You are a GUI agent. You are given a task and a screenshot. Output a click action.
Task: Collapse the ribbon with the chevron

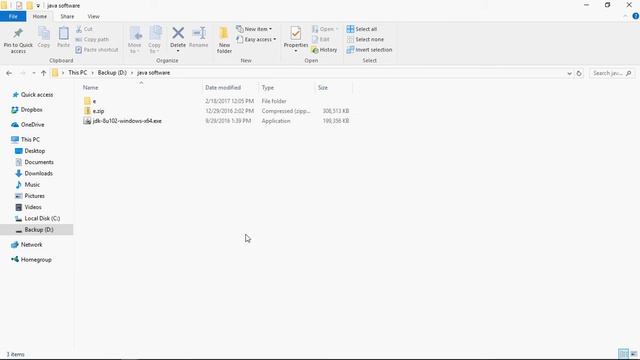tap(625, 16)
